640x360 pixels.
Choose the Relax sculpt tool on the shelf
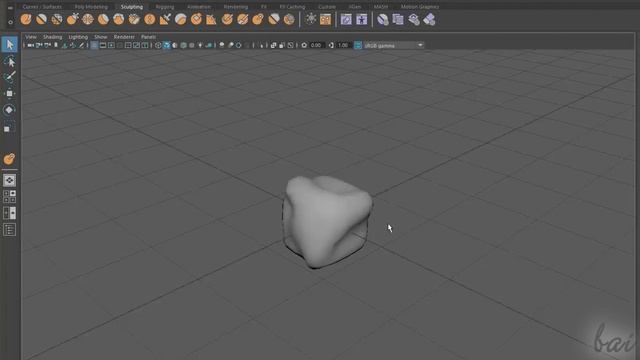57,19
